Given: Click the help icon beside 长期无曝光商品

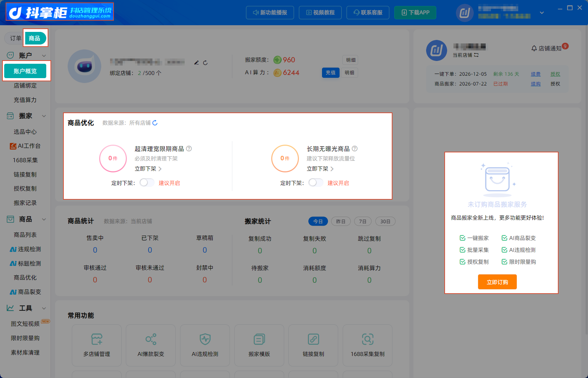Looking at the screenshot, I should (x=355, y=149).
